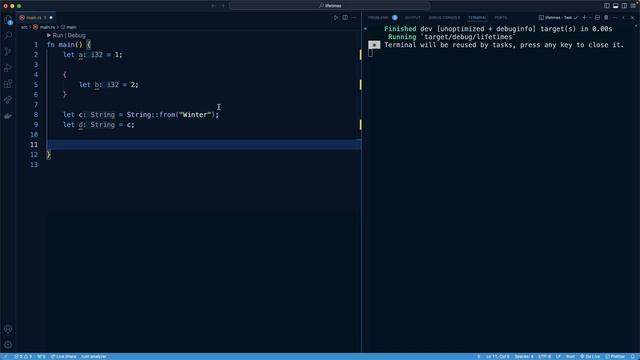Open the notifications bell in the status bar
Screen dimensions: 640x360
pos(633,357)
